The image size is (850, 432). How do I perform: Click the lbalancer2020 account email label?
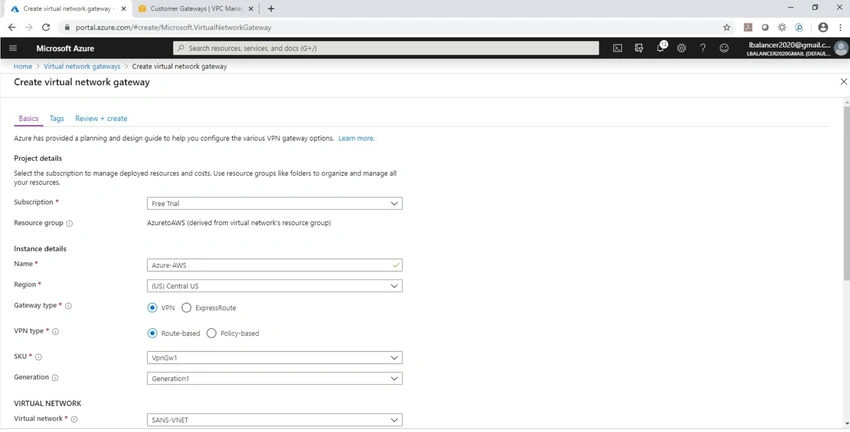point(789,45)
